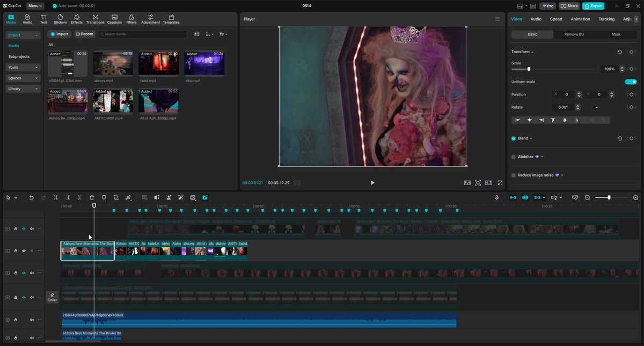Hide the top video track eye icon
The width and height of the screenshot is (644, 346).
point(24,229)
